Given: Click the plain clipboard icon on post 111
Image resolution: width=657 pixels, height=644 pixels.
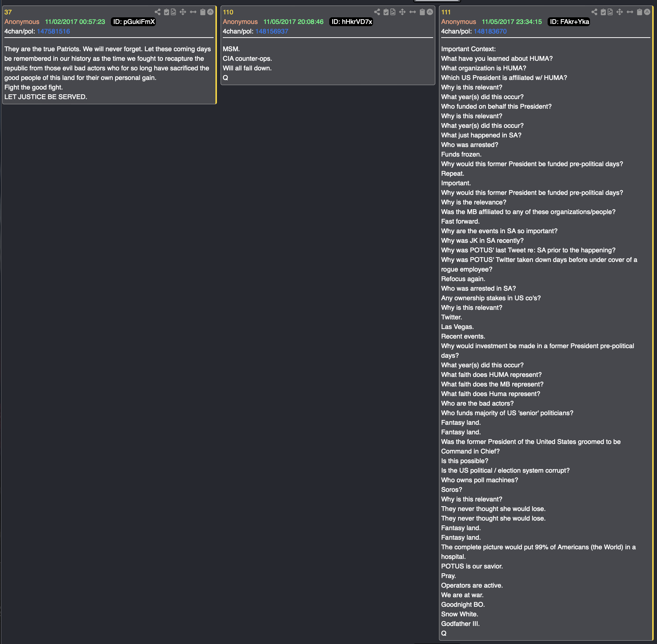Looking at the screenshot, I should click(639, 12).
